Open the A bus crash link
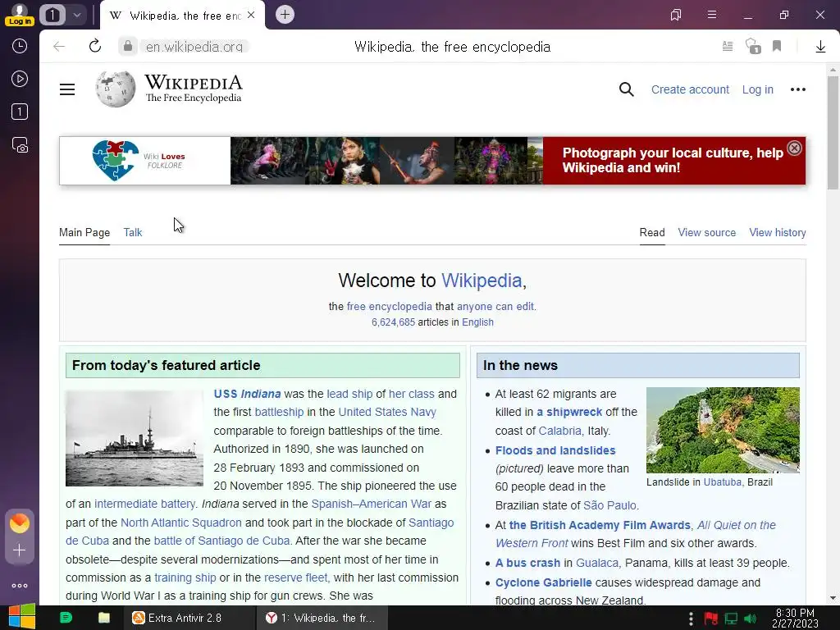 527,563
